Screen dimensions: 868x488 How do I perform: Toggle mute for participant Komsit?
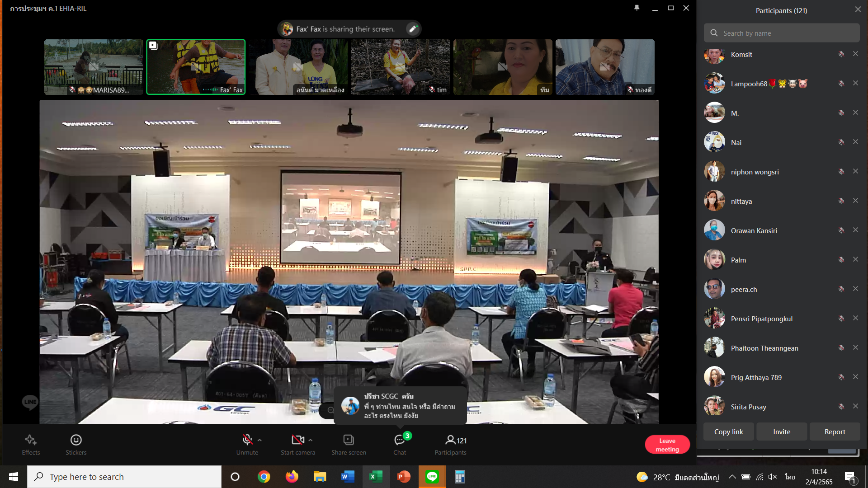[841, 54]
